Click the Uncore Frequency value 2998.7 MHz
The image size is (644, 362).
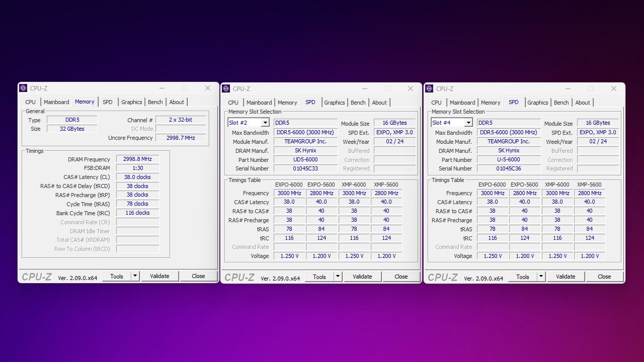(181, 138)
